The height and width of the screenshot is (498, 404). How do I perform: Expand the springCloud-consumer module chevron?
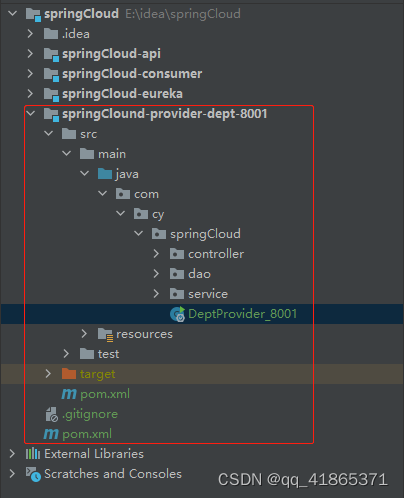pos(30,74)
